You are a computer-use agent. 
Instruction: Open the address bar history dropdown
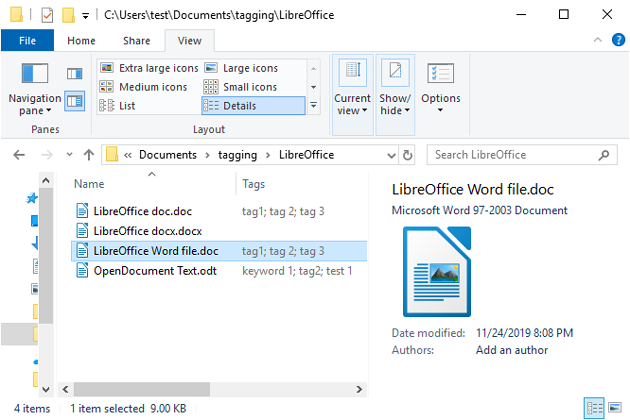point(391,155)
